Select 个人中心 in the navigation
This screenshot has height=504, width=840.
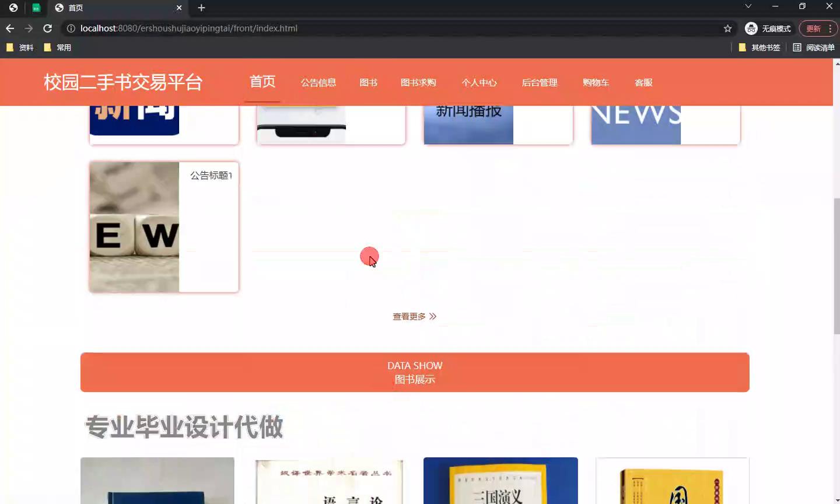479,82
